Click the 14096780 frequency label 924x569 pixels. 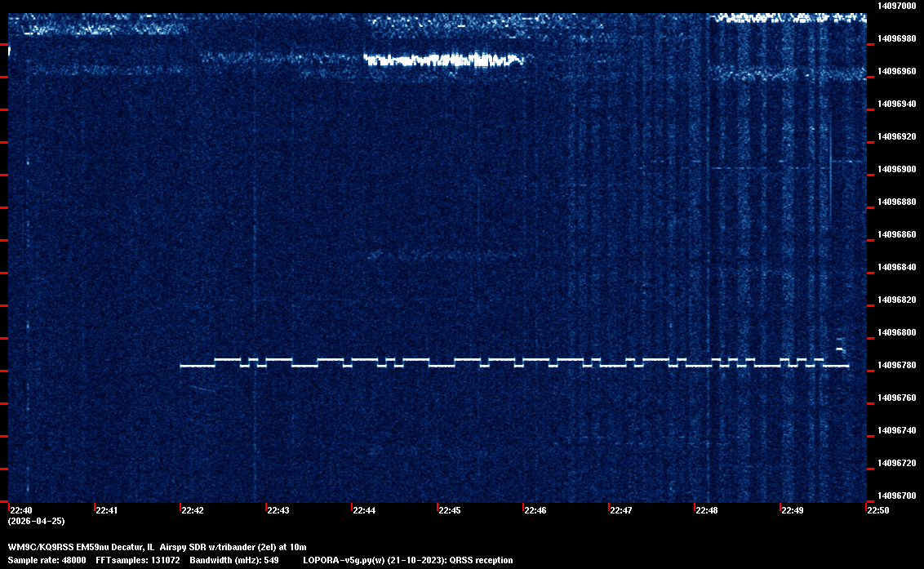(896, 365)
